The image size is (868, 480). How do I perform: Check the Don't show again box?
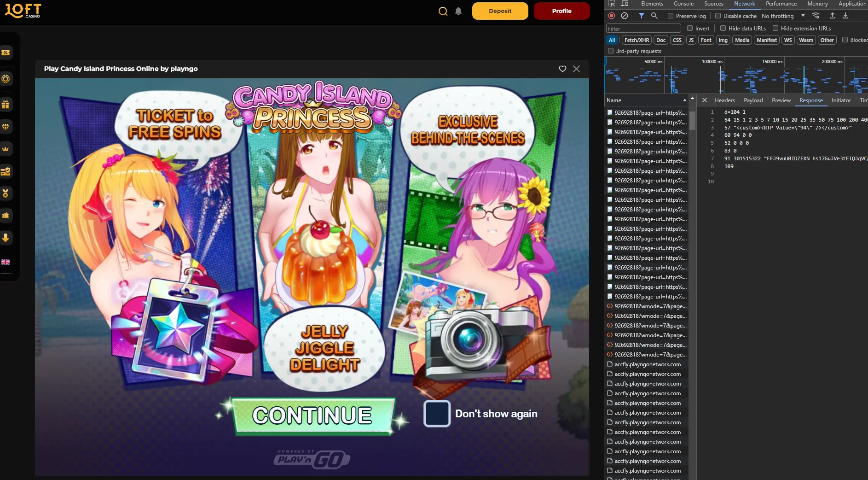pos(437,414)
